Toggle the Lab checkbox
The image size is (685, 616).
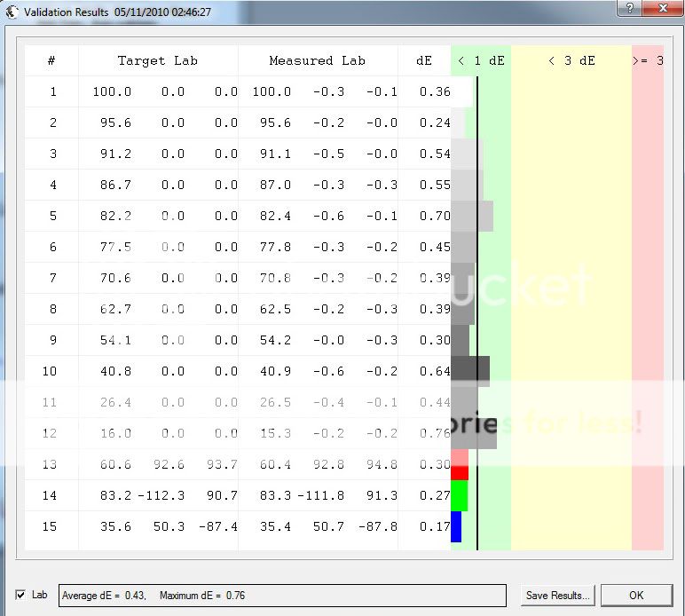[x=20, y=595]
